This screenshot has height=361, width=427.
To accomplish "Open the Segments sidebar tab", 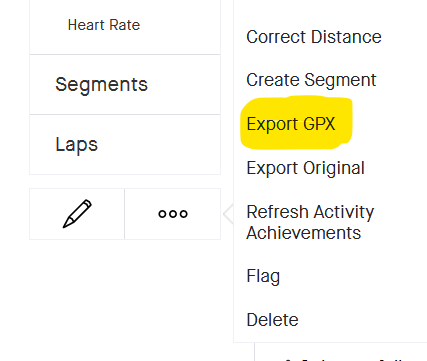I will click(125, 84).
